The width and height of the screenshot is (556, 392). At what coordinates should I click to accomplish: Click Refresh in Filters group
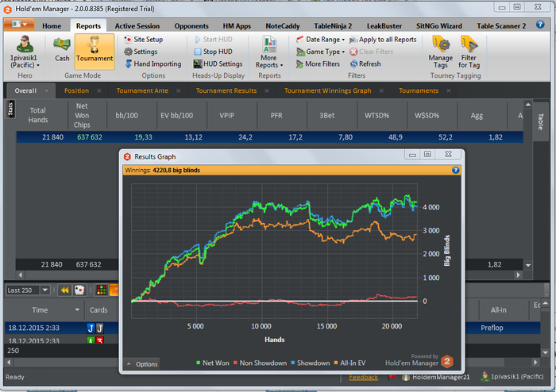[365, 63]
